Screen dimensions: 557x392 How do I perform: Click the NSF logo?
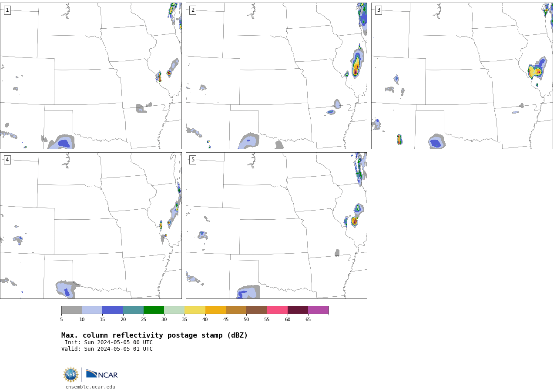71,375
